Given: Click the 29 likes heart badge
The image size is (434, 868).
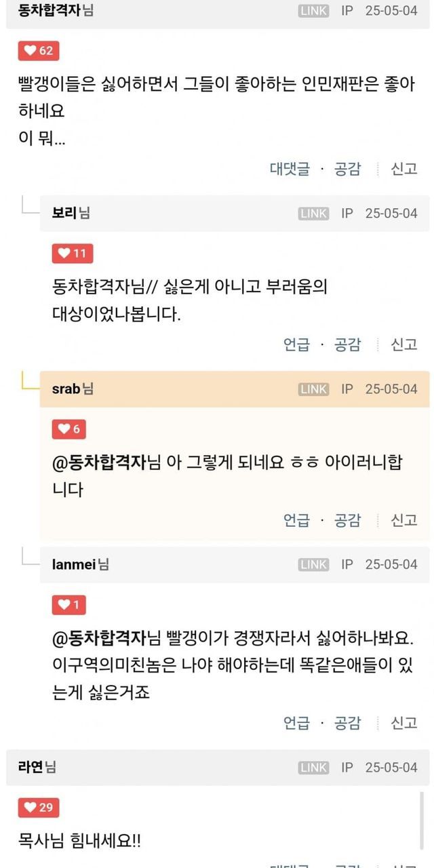Looking at the screenshot, I should 39,807.
